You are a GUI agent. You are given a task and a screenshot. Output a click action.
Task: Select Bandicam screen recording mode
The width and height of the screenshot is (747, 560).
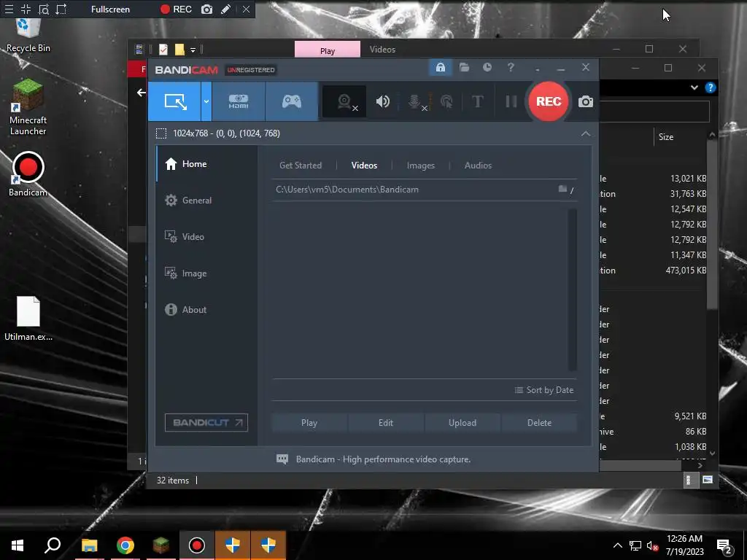pos(175,101)
